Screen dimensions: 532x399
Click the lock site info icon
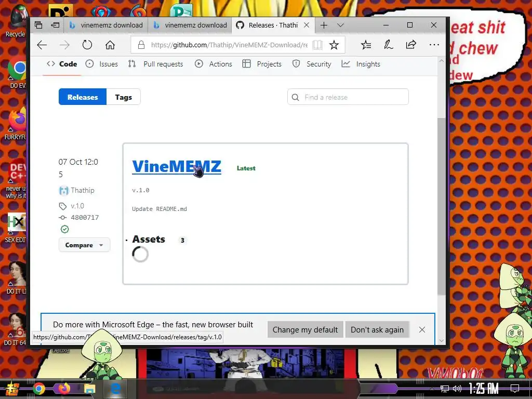coord(141,45)
